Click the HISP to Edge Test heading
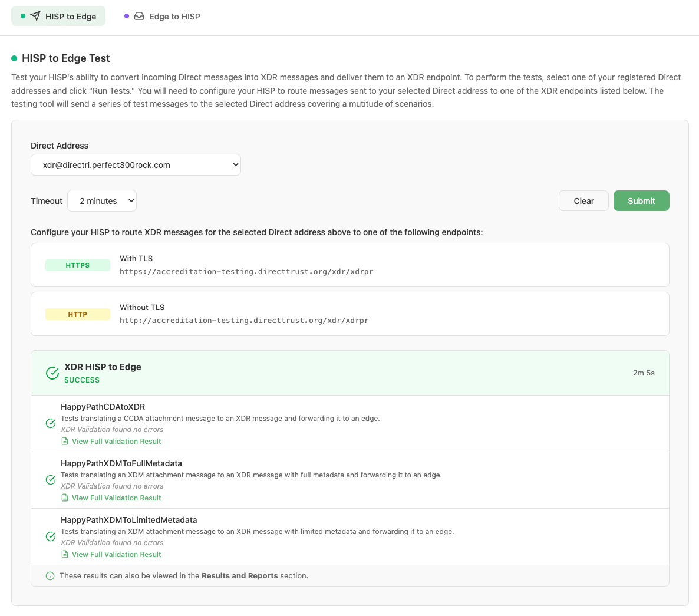Image resolution: width=699 pixels, height=616 pixels. point(65,58)
